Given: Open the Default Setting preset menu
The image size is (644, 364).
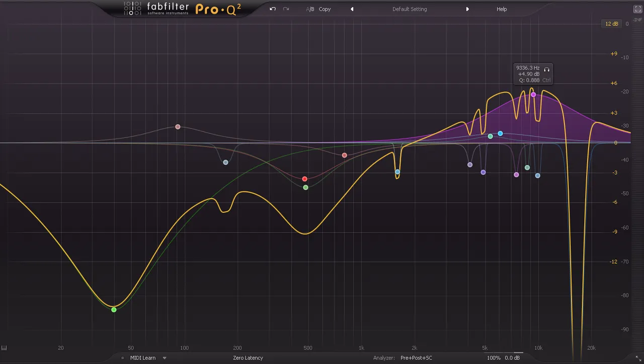Looking at the screenshot, I should pyautogui.click(x=410, y=9).
